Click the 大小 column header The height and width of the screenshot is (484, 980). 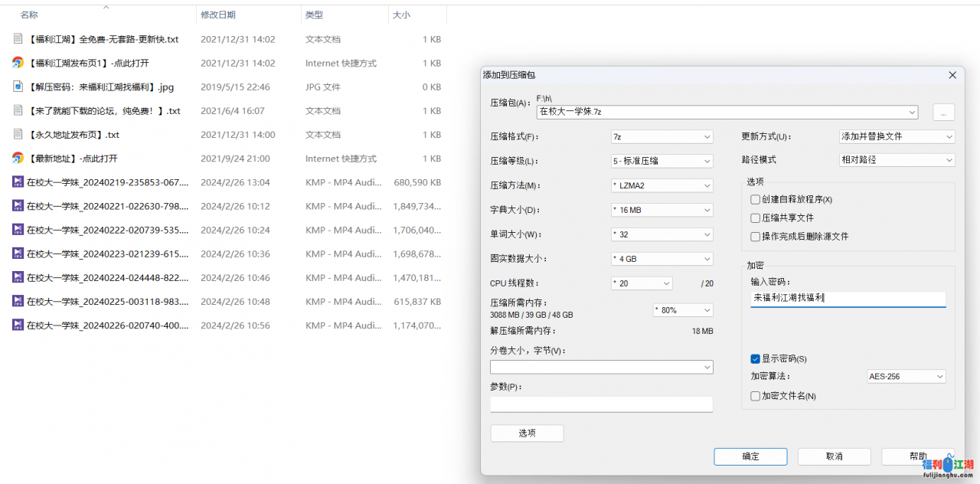pos(401,15)
